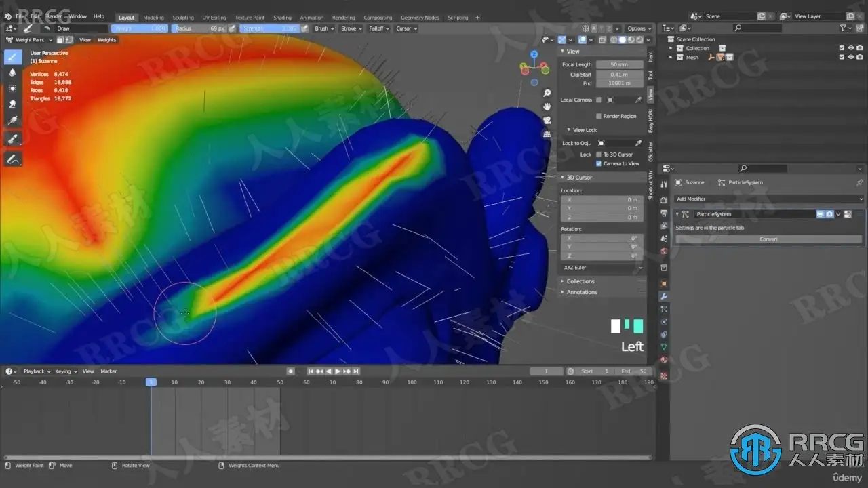This screenshot has width=868, height=488.
Task: Toggle ParticleSystem modifier viewport display
Action: tap(821, 214)
